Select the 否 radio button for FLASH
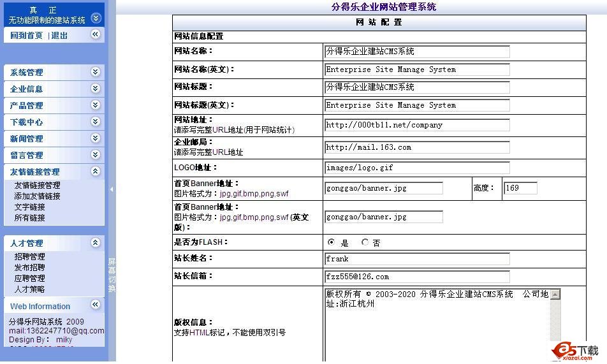Image resolution: width=607 pixels, height=364 pixels. [x=365, y=242]
